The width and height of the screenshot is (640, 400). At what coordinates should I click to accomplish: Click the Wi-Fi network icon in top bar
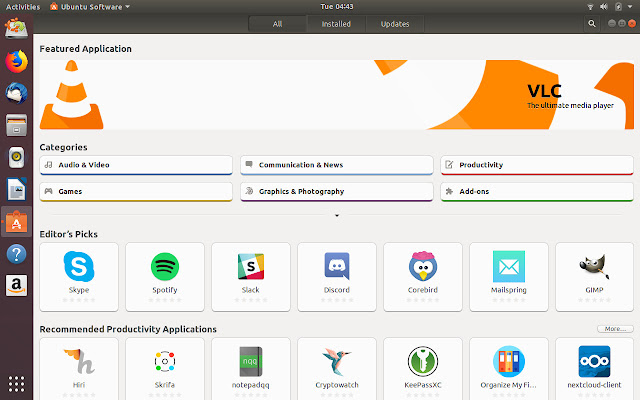pyautogui.click(x=590, y=7)
